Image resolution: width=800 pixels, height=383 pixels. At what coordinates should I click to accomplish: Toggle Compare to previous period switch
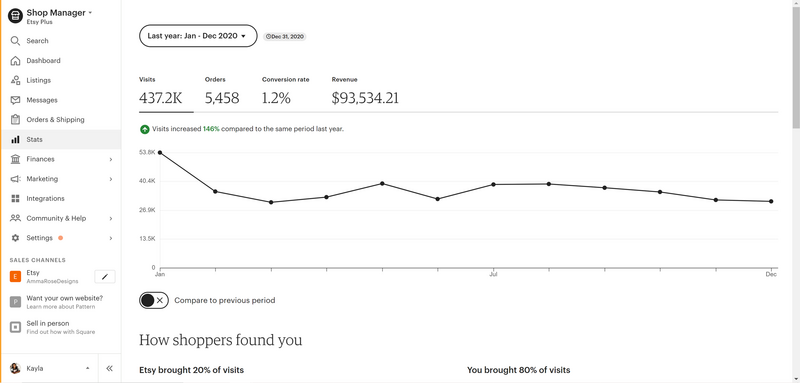click(x=154, y=300)
